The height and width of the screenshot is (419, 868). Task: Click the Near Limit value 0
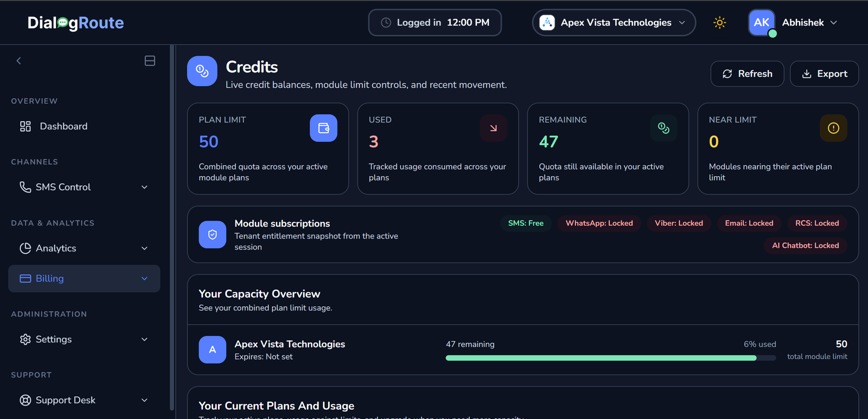click(714, 142)
